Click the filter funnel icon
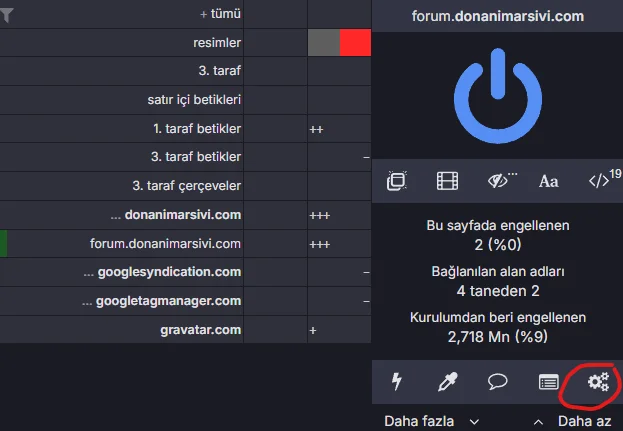 click(x=7, y=15)
